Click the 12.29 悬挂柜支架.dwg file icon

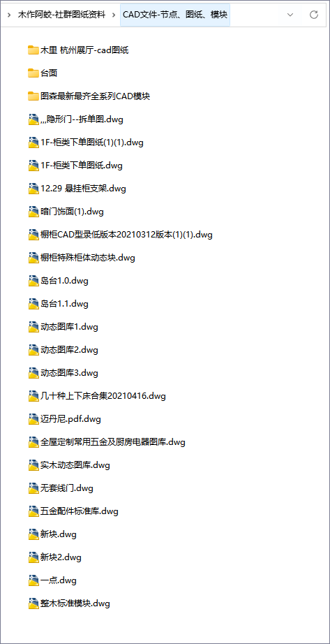point(33,189)
